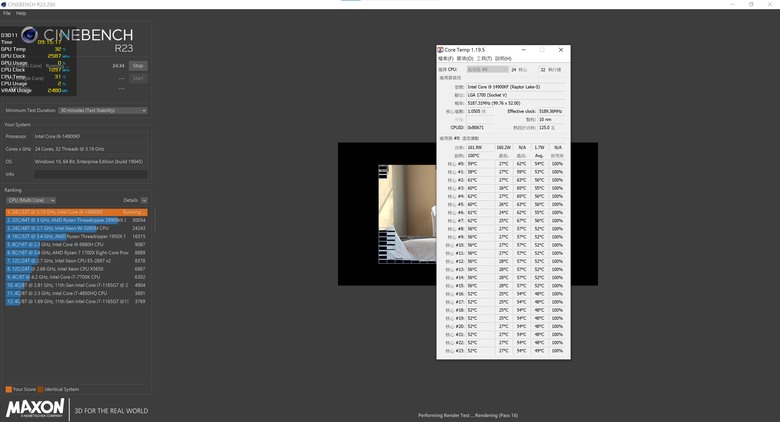This screenshot has height=422, width=780.
Task: Close the Core Temp window
Action: point(561,50)
